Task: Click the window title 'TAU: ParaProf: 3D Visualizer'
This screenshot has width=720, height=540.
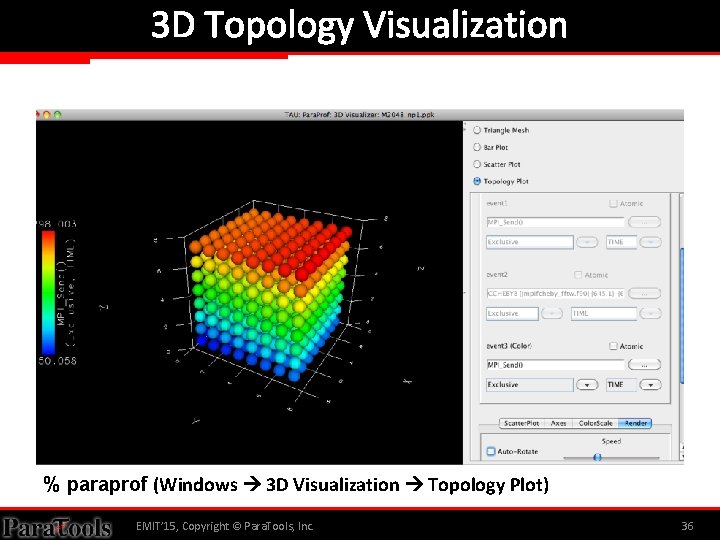Action: pyautogui.click(x=359, y=115)
